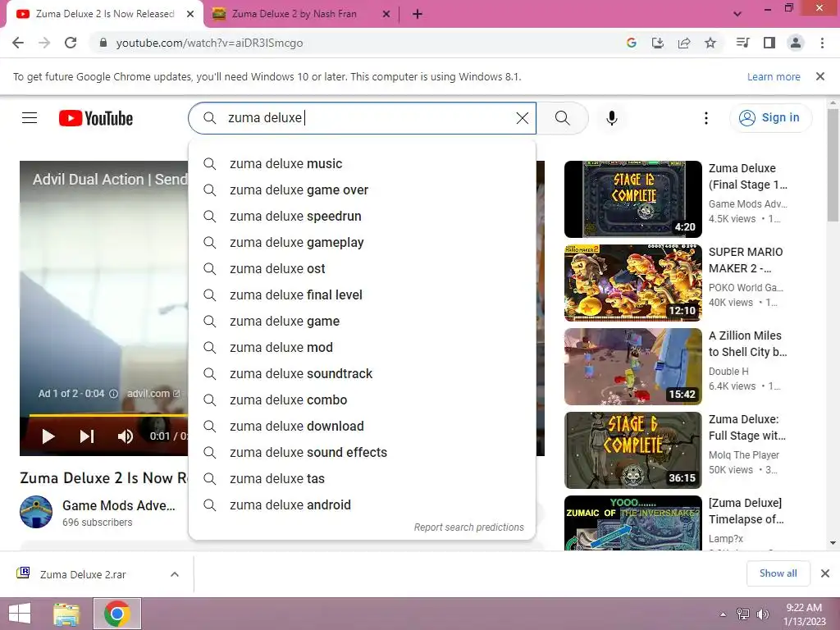Screen dimensions: 840x630
Task: Click Learn more about Chrome updates
Action: pyautogui.click(x=774, y=76)
